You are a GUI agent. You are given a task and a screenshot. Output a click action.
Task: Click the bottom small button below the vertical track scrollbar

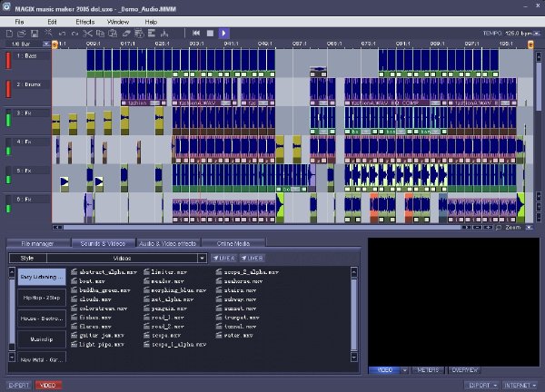[x=539, y=217]
